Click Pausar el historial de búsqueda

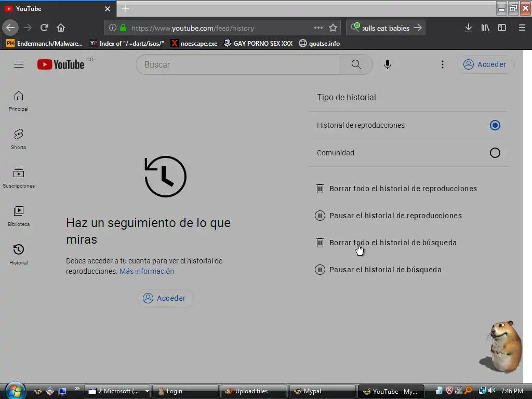pos(378,270)
